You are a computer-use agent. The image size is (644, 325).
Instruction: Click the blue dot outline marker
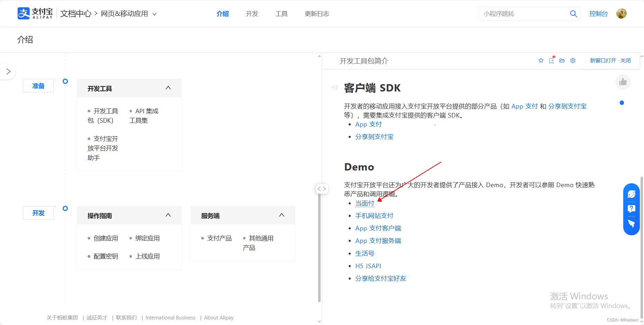pyautogui.click(x=622, y=103)
